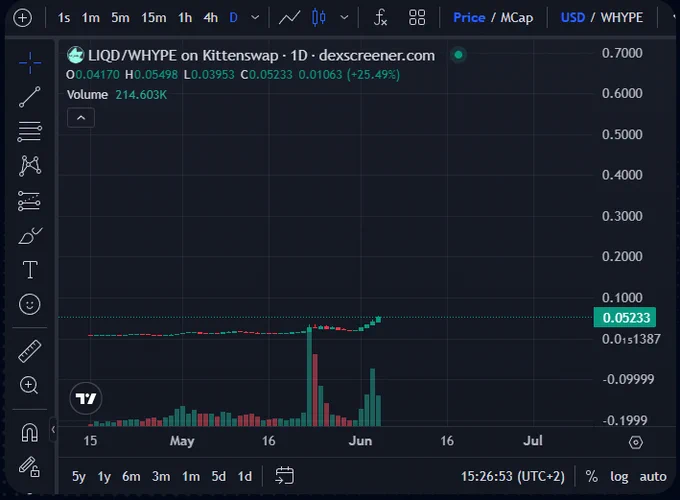Viewport: 680px width, 500px height.
Task: Set date range to 1y
Action: click(x=104, y=476)
